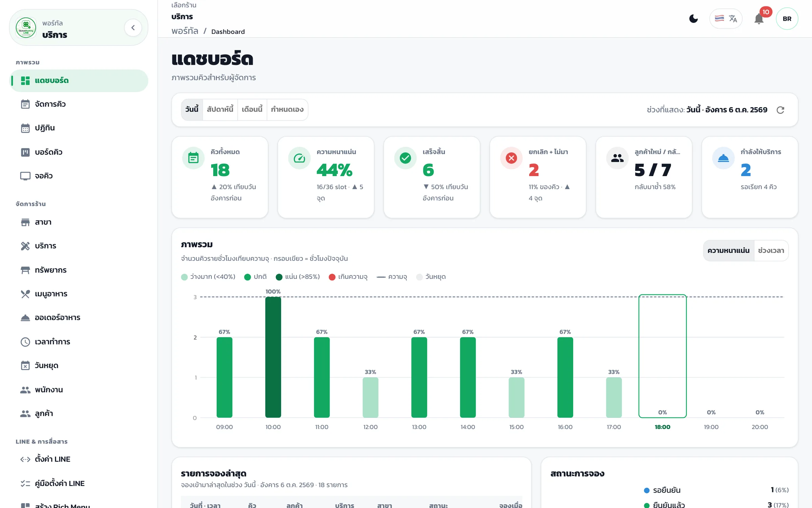Screen dimensions: 812x508
Task: Refresh the displayed date range
Action: (x=780, y=110)
